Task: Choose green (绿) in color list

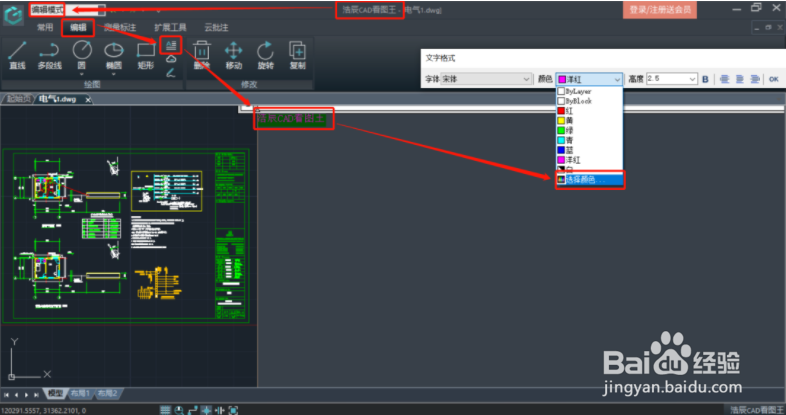Action: point(590,130)
